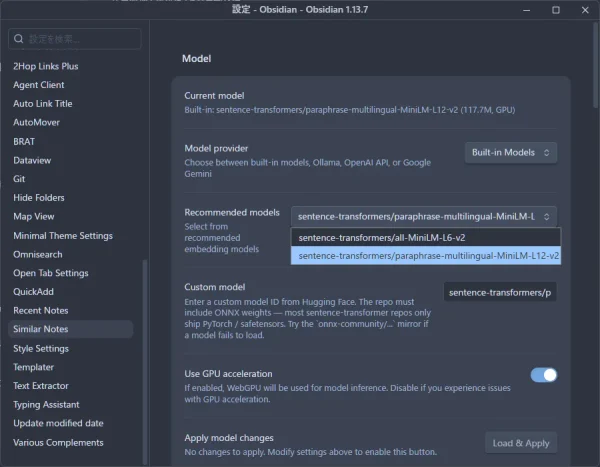Expand the Recommended models combo box
600x467 pixels.
[424, 217]
